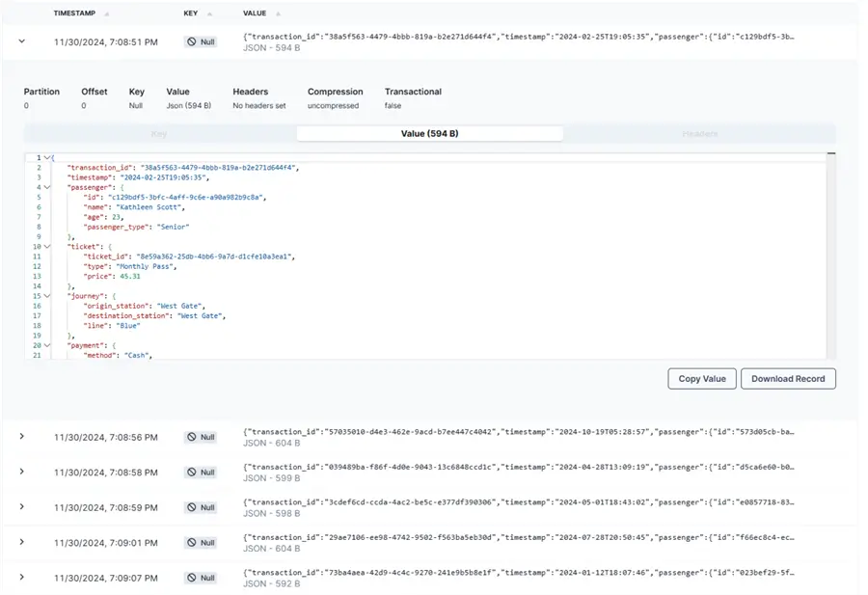Click Null key badge in 7:08:59 PM row
868x595 pixels.
[x=201, y=507]
